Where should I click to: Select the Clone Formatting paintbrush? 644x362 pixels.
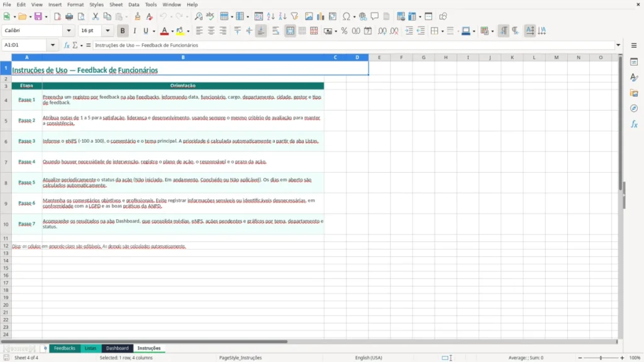pyautogui.click(x=138, y=16)
